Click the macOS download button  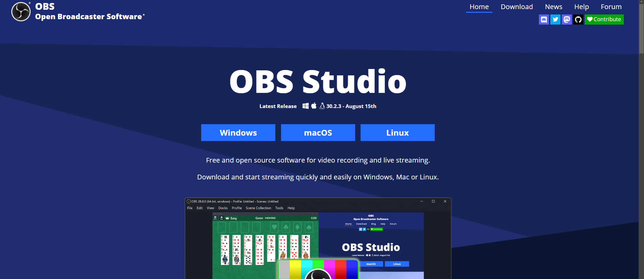318,133
